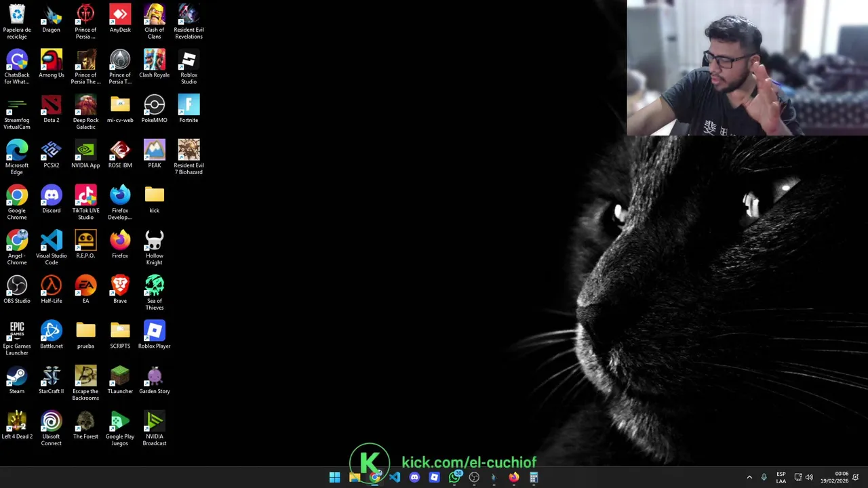
Task: Open ChatsBack for WhatsApp shortcut
Action: pyautogui.click(x=17, y=67)
